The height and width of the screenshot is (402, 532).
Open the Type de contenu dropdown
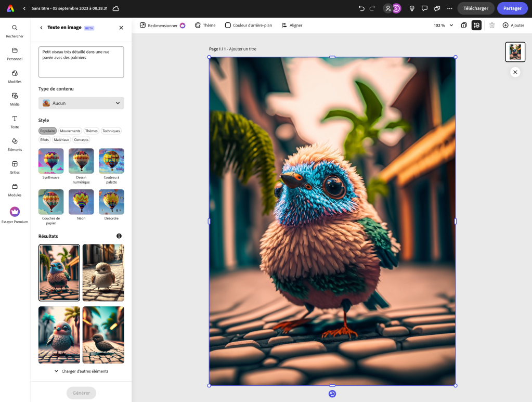click(x=81, y=103)
